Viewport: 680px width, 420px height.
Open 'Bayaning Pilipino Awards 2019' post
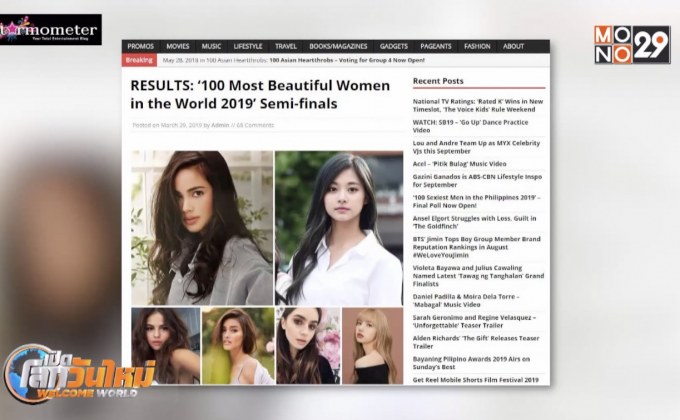pos(471,363)
